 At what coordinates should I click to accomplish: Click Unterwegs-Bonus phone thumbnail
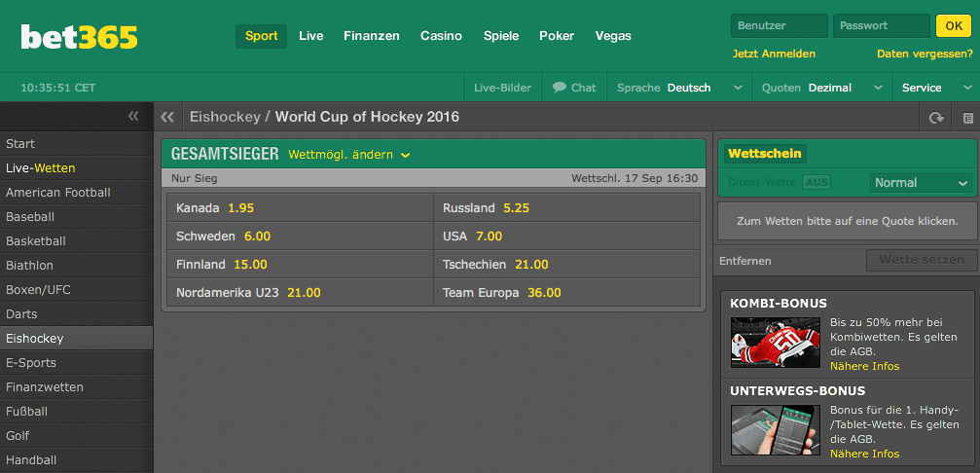coord(775,430)
